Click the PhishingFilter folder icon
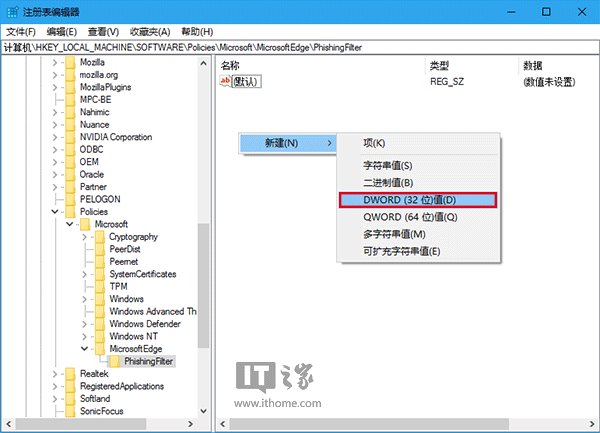The width and height of the screenshot is (600, 433). [115, 361]
